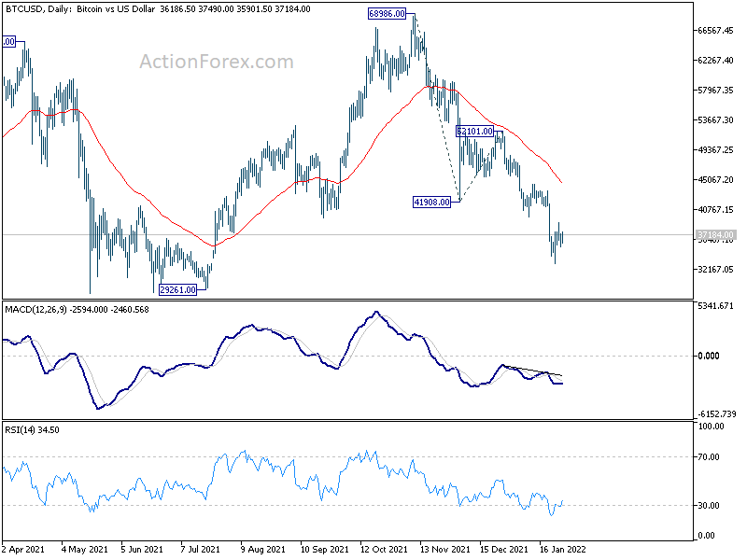Viewport: 747px width, 560px height.
Task: Click the current price tag 37184.00
Action: tap(715, 235)
